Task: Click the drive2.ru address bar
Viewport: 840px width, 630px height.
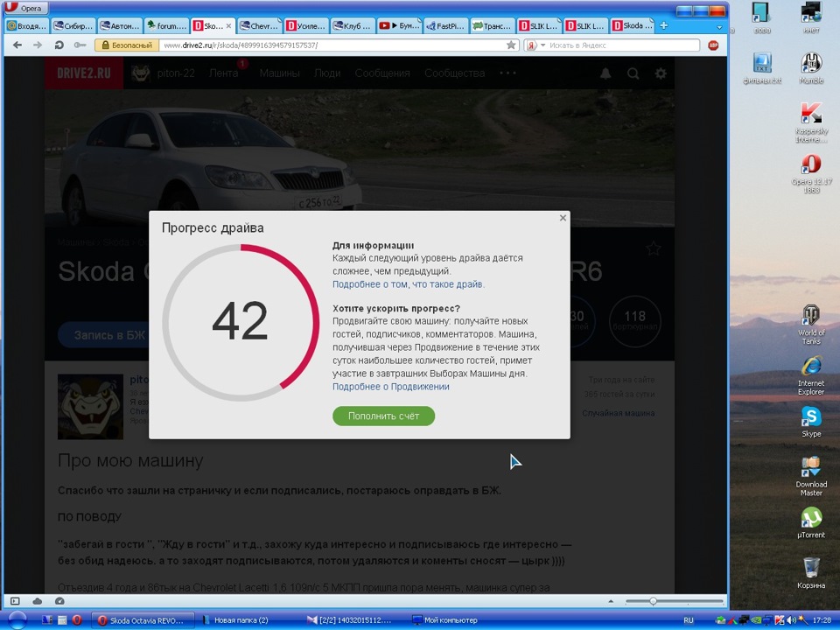Action: click(x=332, y=45)
